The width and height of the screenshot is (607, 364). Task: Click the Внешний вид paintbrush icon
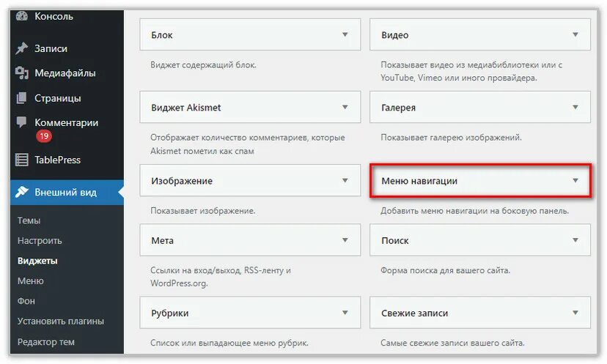pos(22,193)
